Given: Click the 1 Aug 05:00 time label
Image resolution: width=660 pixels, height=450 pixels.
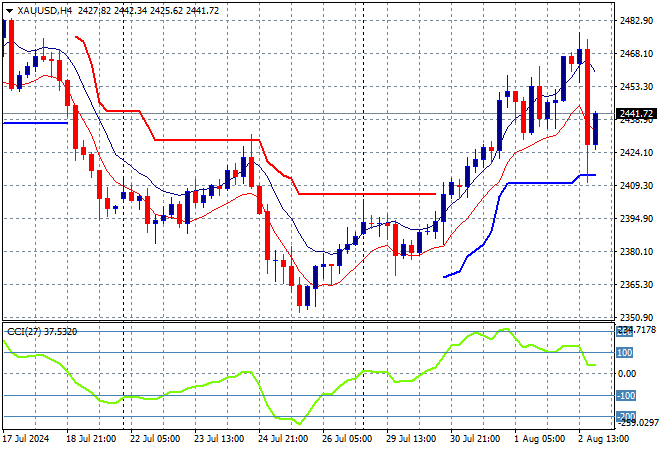Looking at the screenshot, I should pos(540,439).
